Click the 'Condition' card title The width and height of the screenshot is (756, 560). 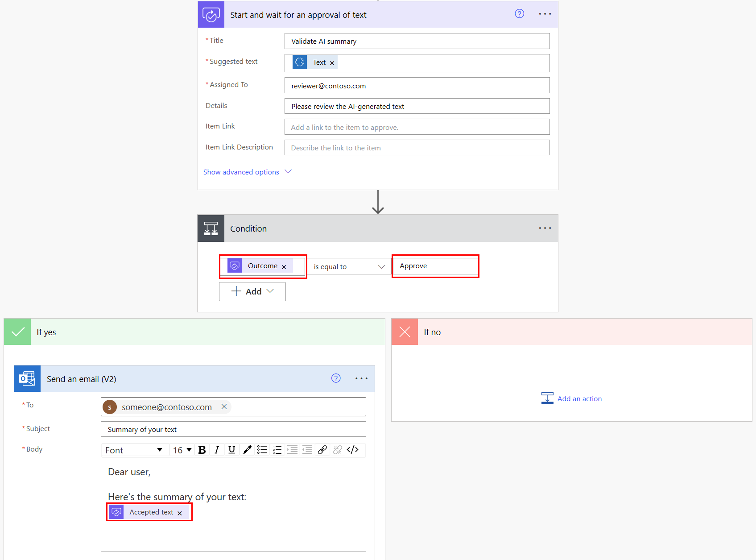[x=248, y=228]
